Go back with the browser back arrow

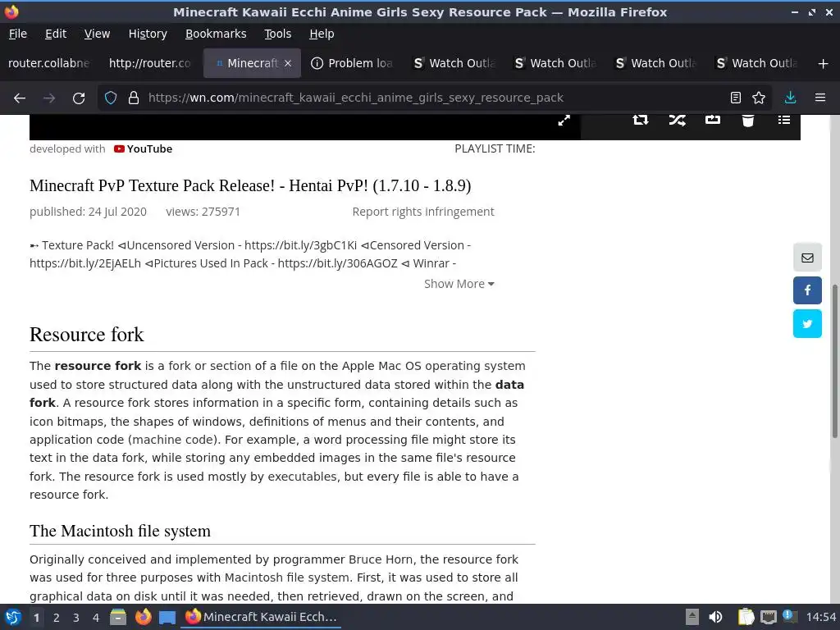click(x=20, y=98)
